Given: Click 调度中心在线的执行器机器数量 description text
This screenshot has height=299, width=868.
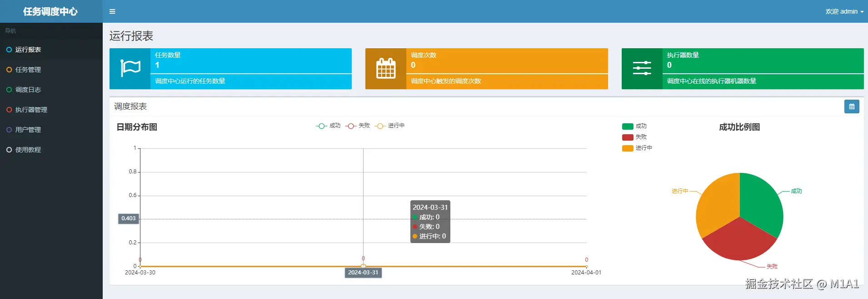Looking at the screenshot, I should coord(712,81).
